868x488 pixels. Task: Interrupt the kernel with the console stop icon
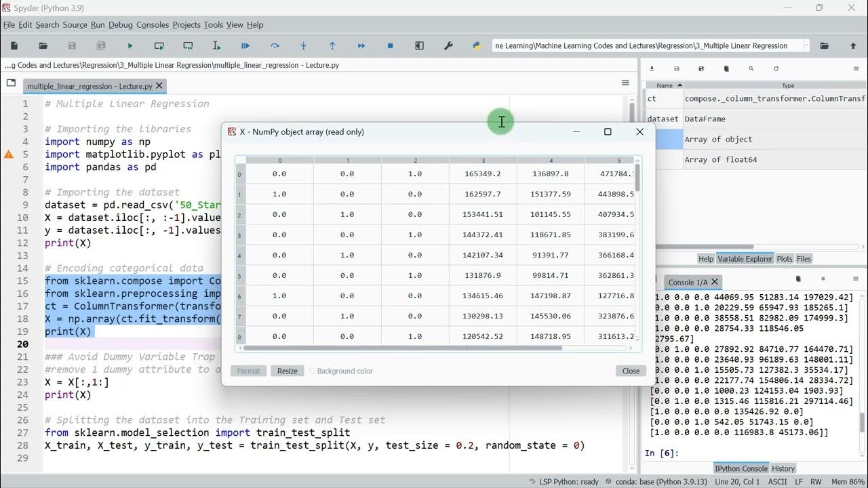tap(823, 279)
